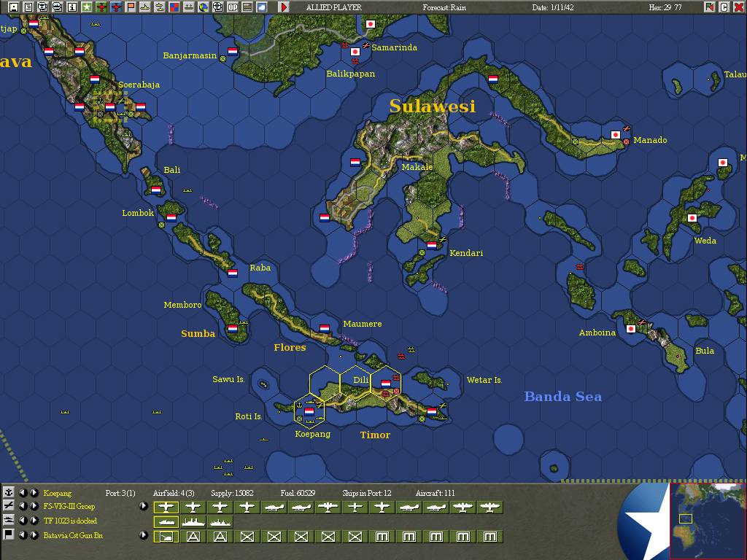This screenshot has width=747, height=560.
Task: Expand FS-VlG-III Groep unit details arrow
Action: [144, 506]
